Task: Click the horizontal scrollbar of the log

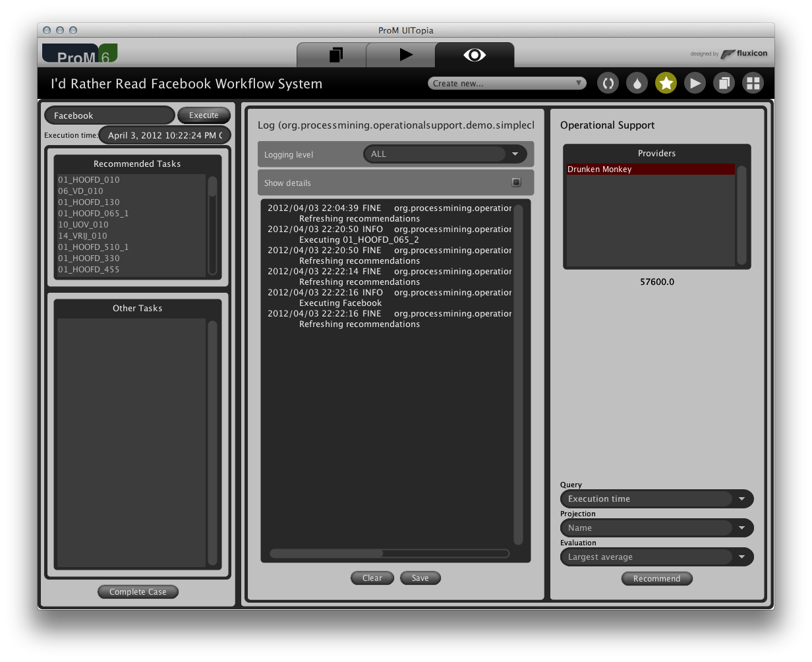Action: 390,554
